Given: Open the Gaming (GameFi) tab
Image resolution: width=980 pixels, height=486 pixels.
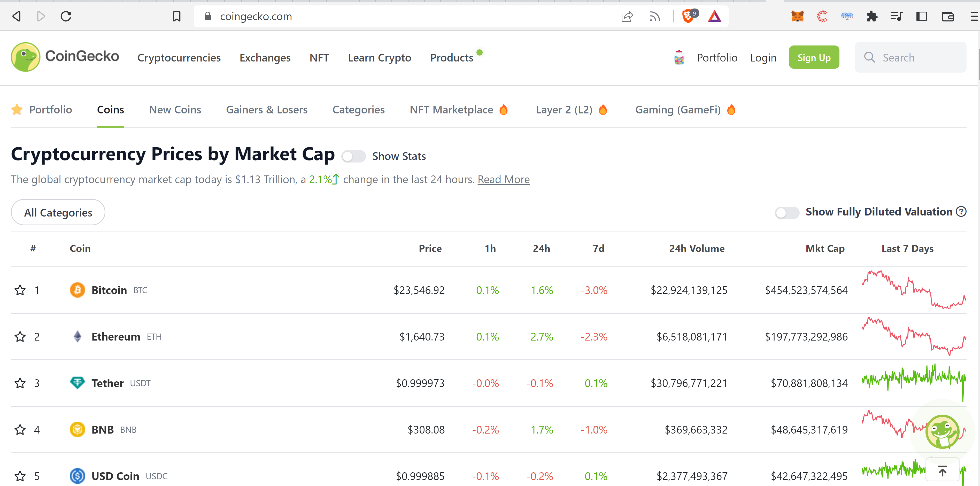Looking at the screenshot, I should click(685, 110).
